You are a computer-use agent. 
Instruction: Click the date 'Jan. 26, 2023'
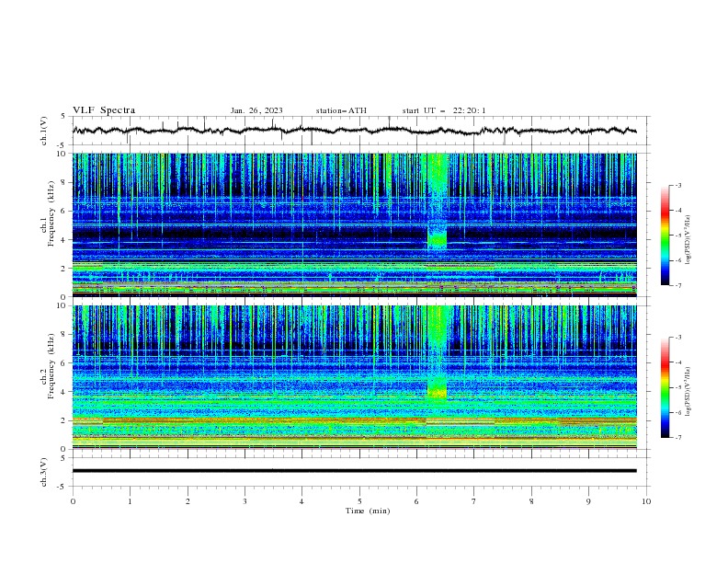(x=256, y=110)
